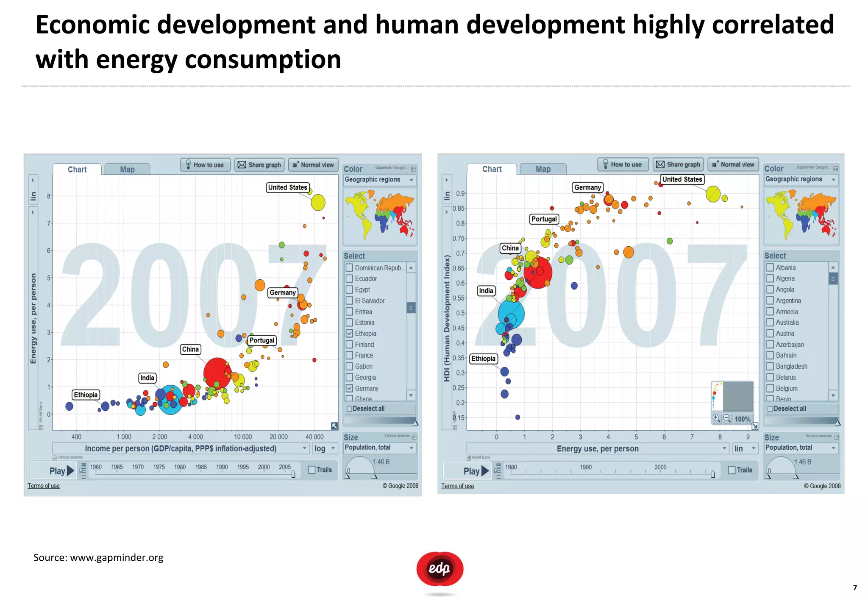Click the year timeline slider handle on left chart

pos(293,474)
